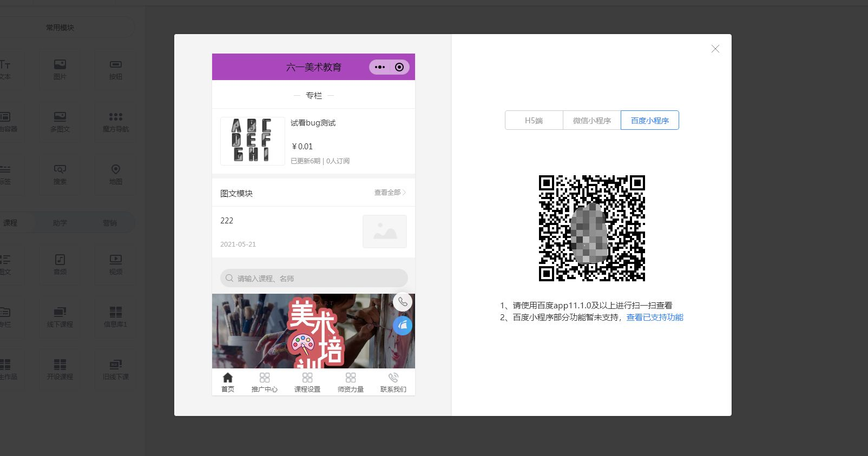Click the 图文模块 section title
Image resolution: width=868 pixels, height=456 pixels.
[236, 193]
